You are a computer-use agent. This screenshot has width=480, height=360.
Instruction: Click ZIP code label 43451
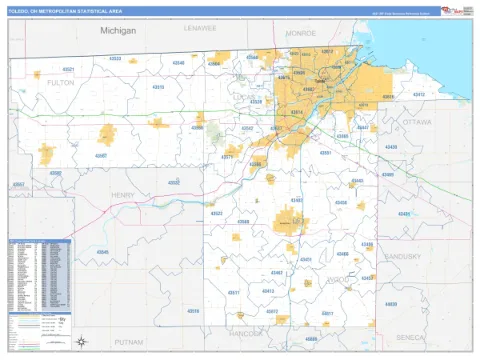306,259
